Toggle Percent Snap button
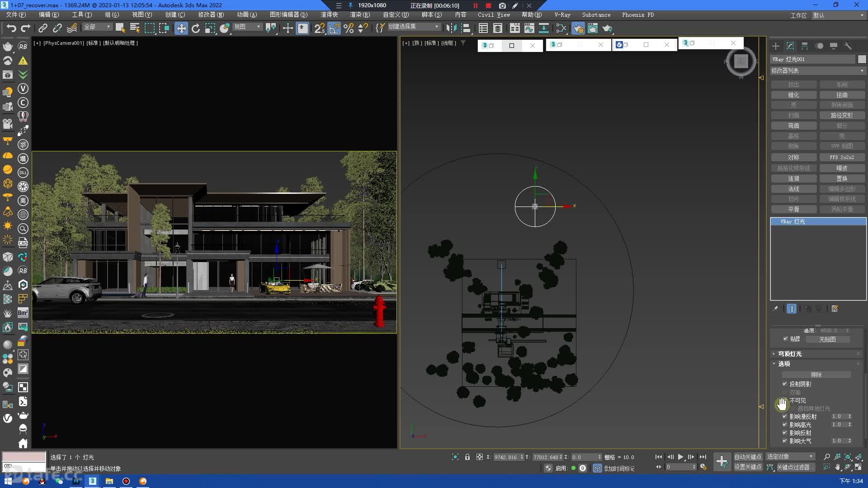868x488 pixels. (349, 28)
